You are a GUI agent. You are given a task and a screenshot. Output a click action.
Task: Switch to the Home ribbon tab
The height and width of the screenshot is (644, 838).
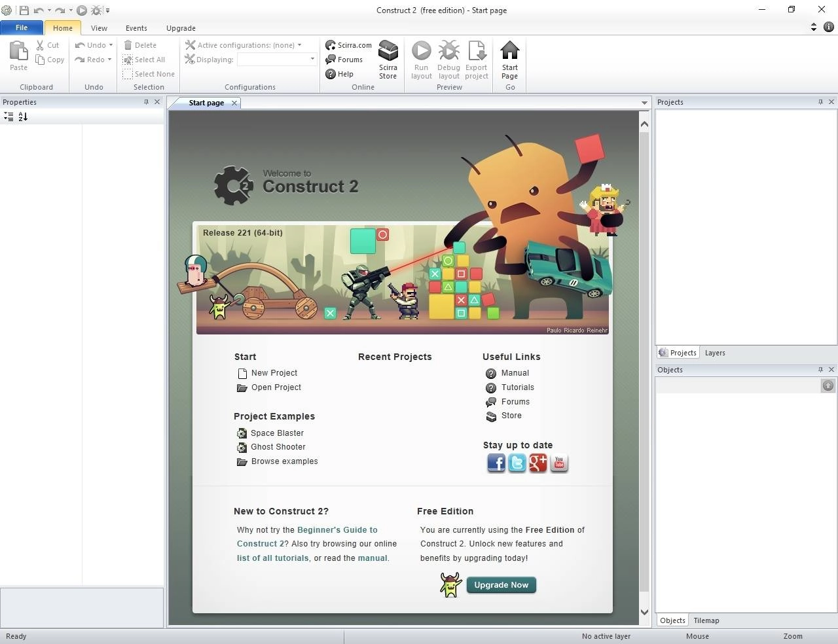click(63, 28)
